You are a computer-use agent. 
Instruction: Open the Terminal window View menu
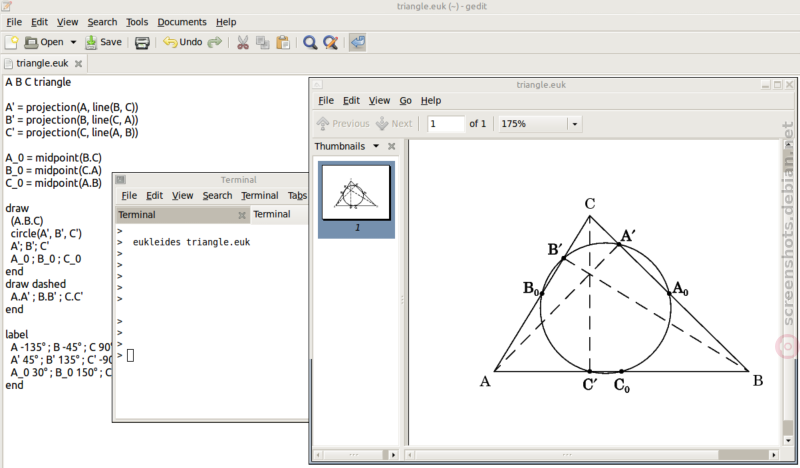coord(182,195)
